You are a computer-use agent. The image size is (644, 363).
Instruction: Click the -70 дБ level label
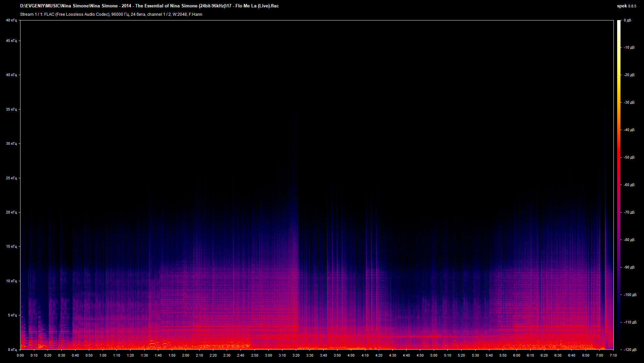point(629,213)
